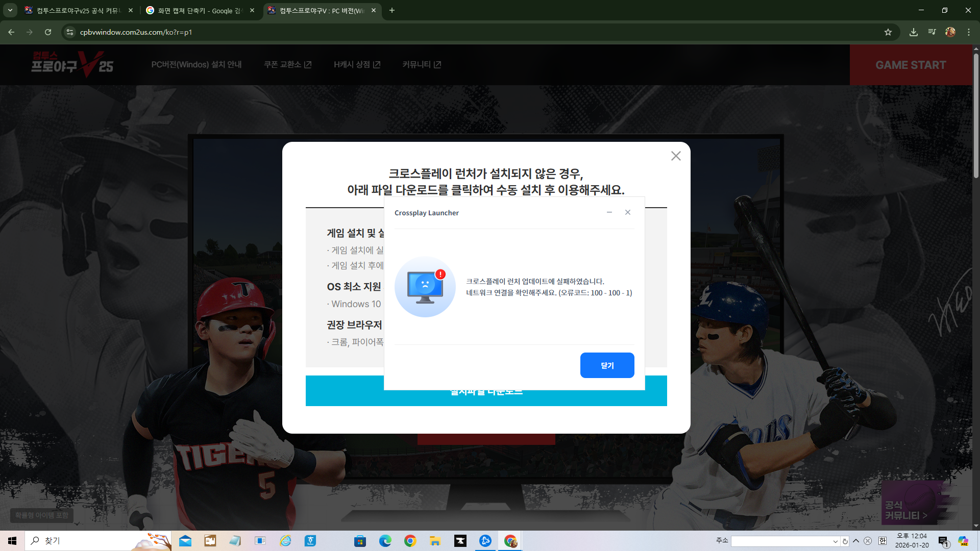This screenshot has height=551, width=980.
Task: Select PC버전(Windos) 설치 안내 menu item
Action: point(196,64)
